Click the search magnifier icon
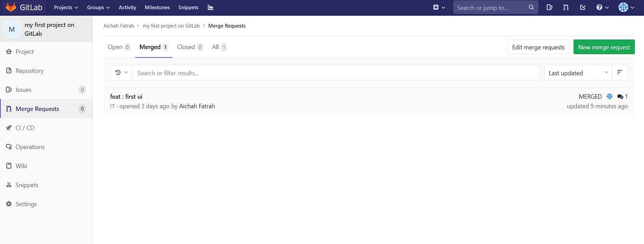644x244 pixels. pyautogui.click(x=531, y=7)
